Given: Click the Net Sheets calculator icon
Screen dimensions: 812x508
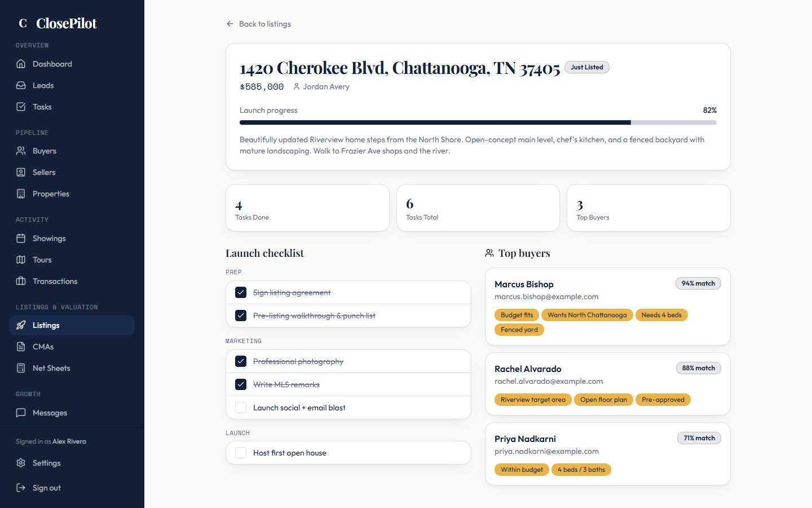Looking at the screenshot, I should tap(21, 368).
